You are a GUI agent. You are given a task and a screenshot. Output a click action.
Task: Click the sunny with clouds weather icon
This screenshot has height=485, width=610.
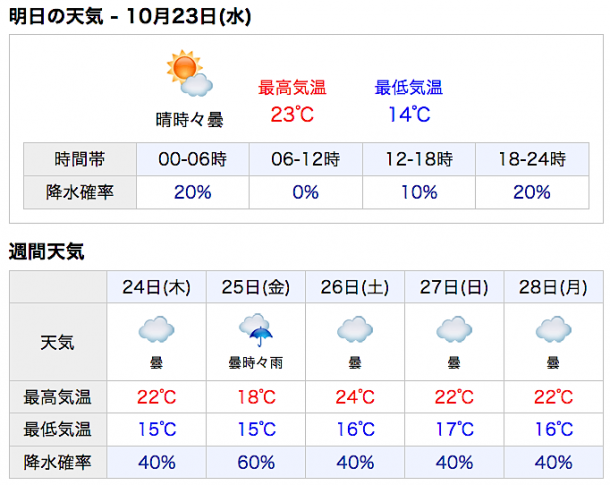click(189, 73)
